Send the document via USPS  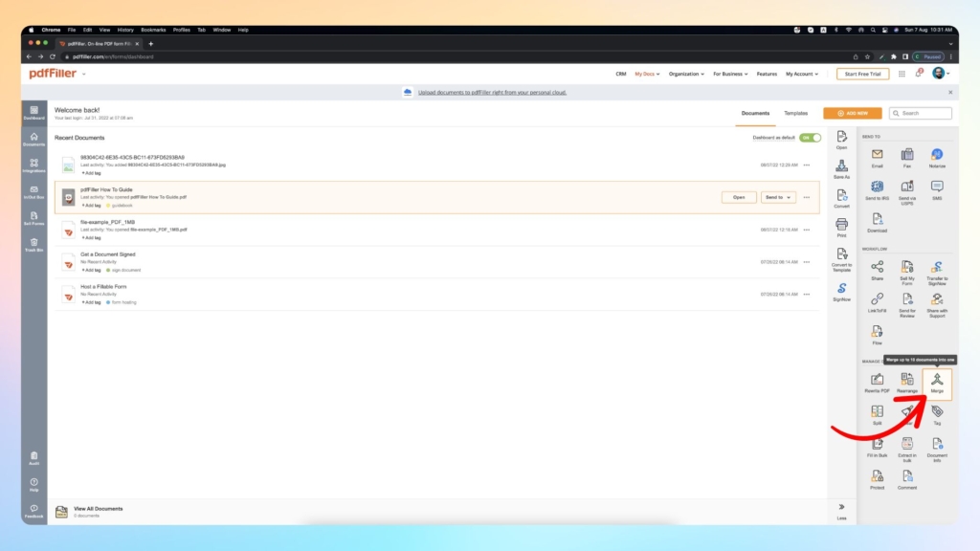pyautogui.click(x=907, y=192)
